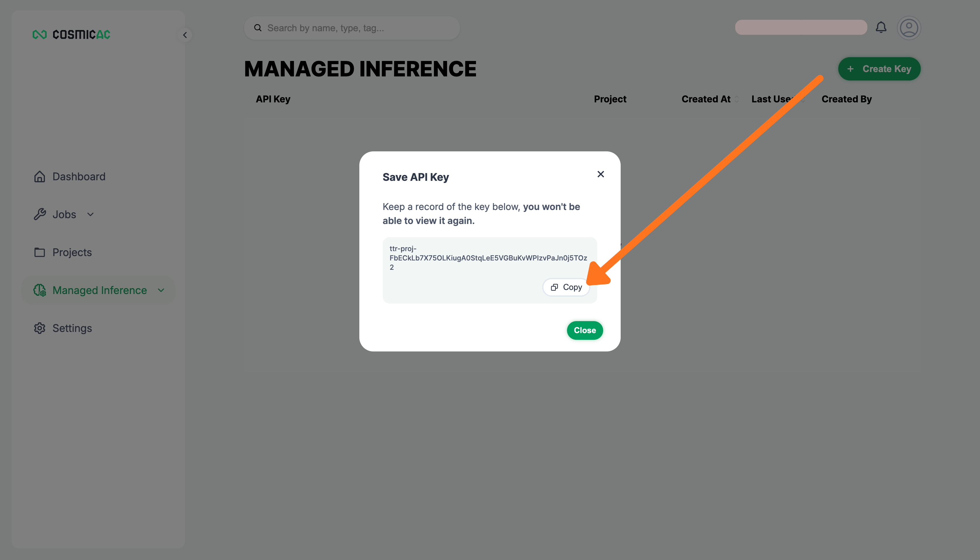
Task: Open the user profile avatar
Action: point(909,28)
